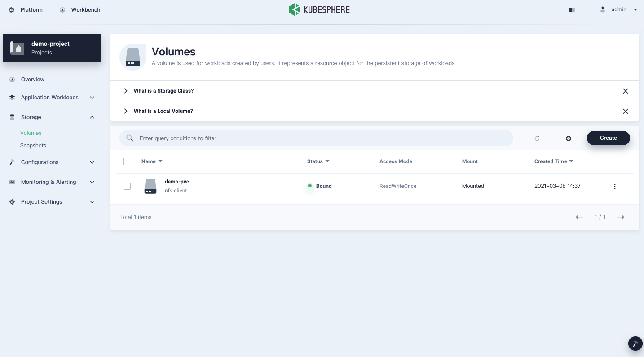Viewport: 644px width, 357px height.
Task: Open the table column settings gear
Action: (569, 138)
